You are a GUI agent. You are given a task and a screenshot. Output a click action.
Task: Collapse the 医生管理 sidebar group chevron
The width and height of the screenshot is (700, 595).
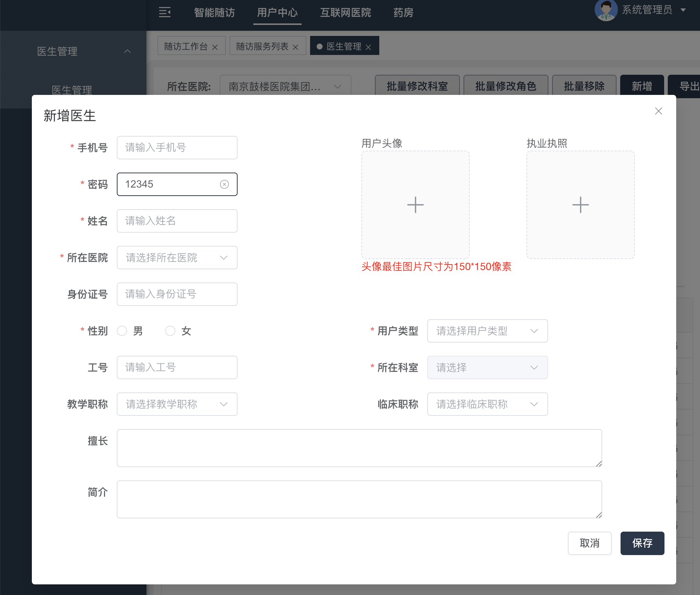tap(127, 51)
